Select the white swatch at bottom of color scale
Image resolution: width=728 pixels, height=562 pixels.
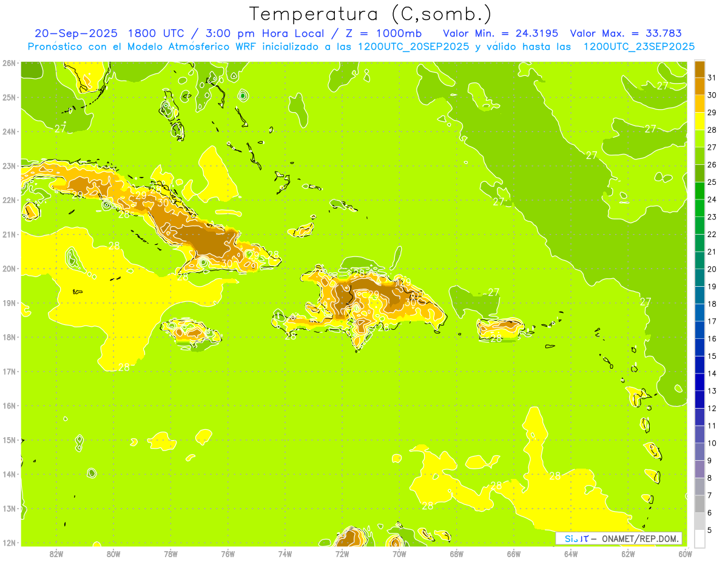(699, 538)
